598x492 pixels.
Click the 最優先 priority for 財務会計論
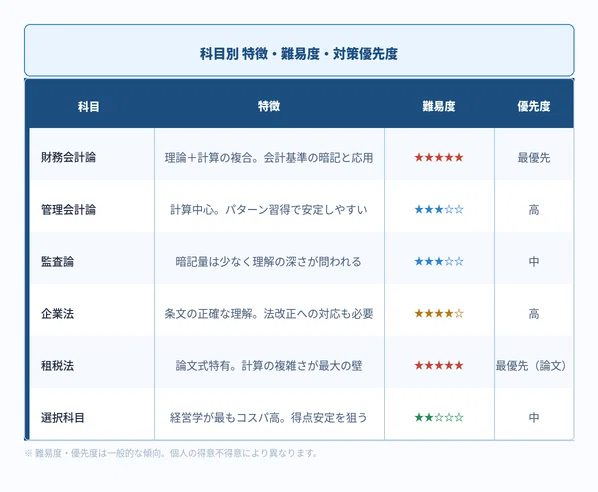tap(534, 158)
